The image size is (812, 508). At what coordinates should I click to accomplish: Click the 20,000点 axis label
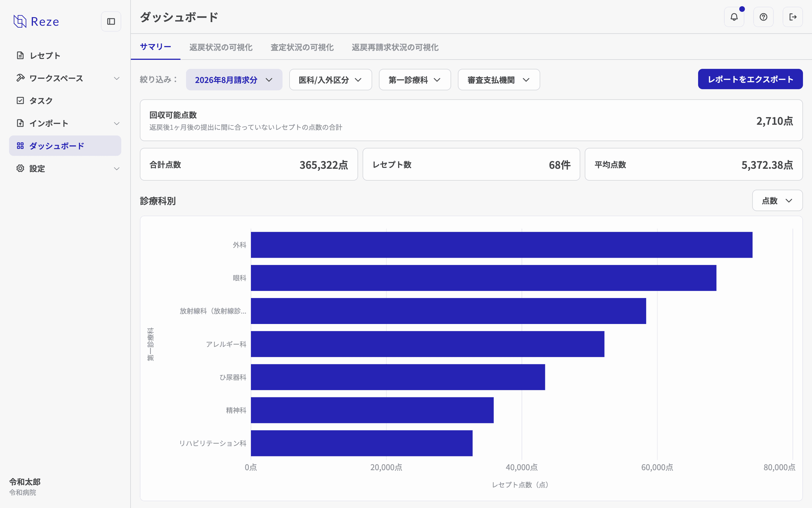[386, 467]
